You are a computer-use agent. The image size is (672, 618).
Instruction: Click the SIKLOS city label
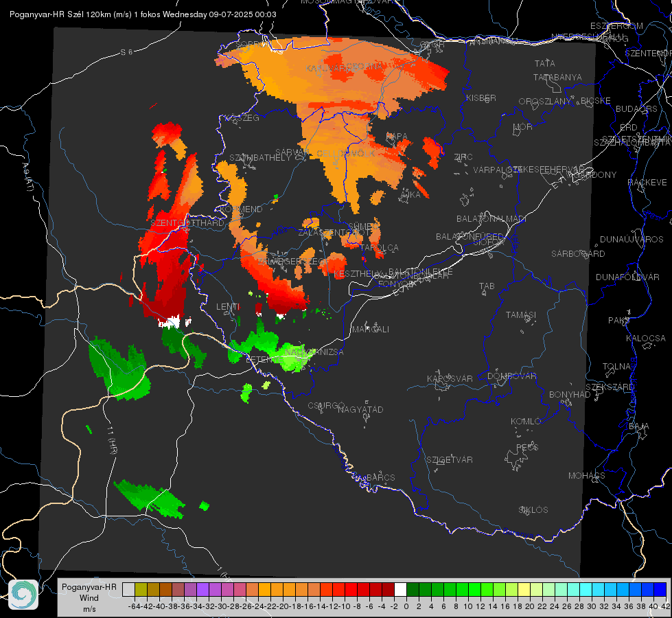click(533, 510)
